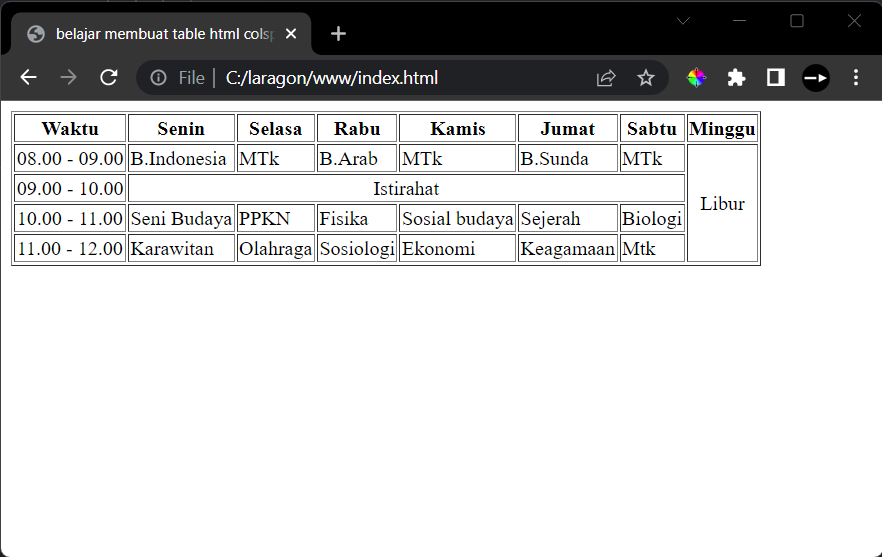Click the MTk cell under Selasa
The height and width of the screenshot is (557, 882).
click(x=276, y=158)
